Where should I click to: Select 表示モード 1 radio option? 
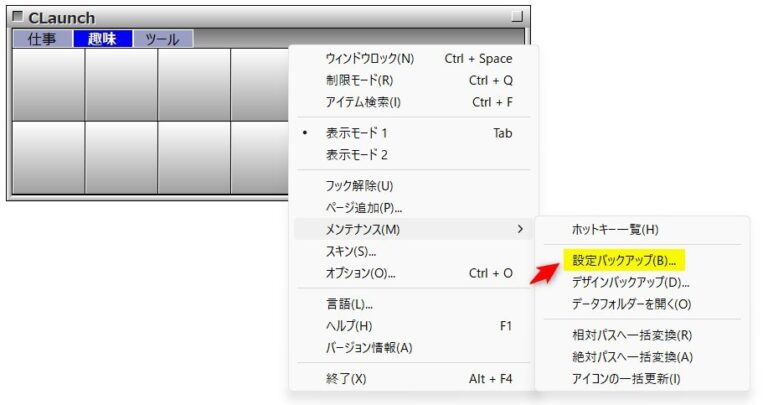413,133
